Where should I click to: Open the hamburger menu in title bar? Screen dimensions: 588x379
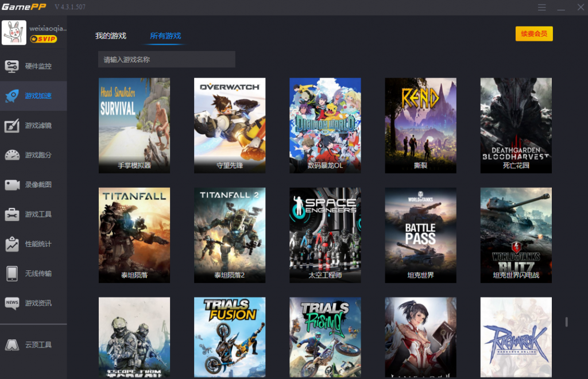[x=541, y=7]
